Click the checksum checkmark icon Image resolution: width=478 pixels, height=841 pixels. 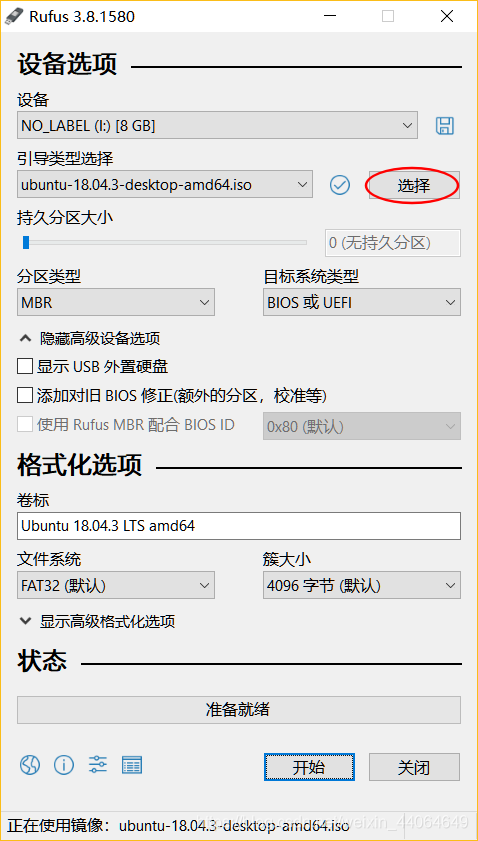pyautogui.click(x=340, y=185)
